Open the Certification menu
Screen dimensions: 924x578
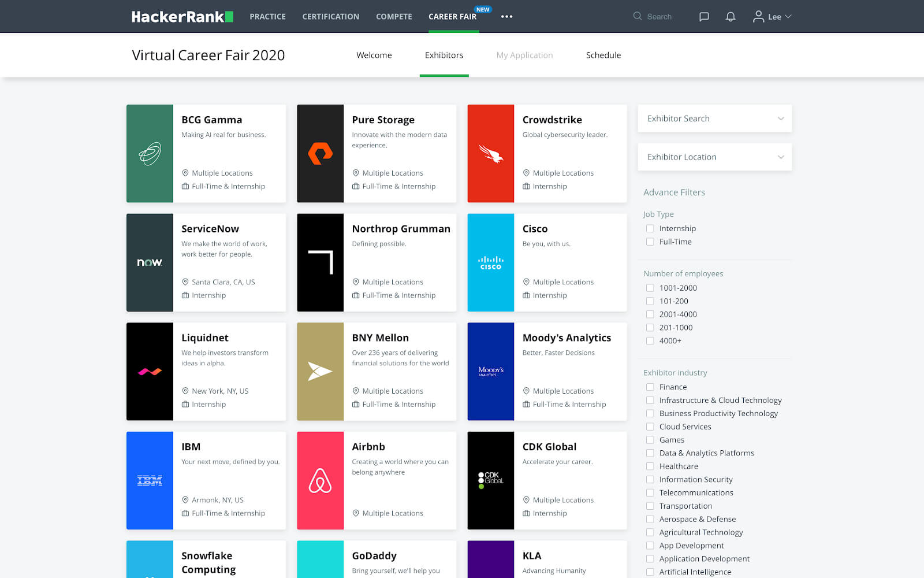pos(331,17)
